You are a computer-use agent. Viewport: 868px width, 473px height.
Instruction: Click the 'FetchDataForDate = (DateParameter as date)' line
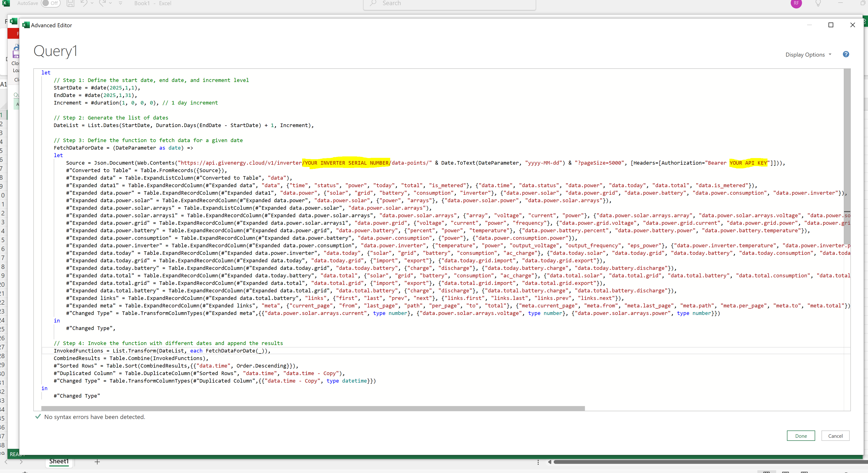click(123, 147)
